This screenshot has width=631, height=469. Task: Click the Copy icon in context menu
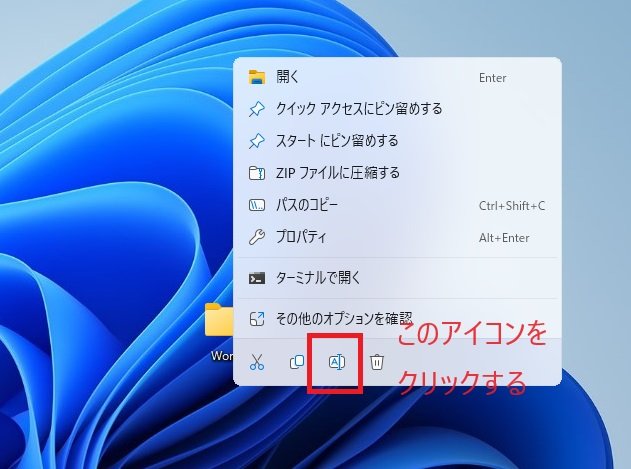click(297, 362)
